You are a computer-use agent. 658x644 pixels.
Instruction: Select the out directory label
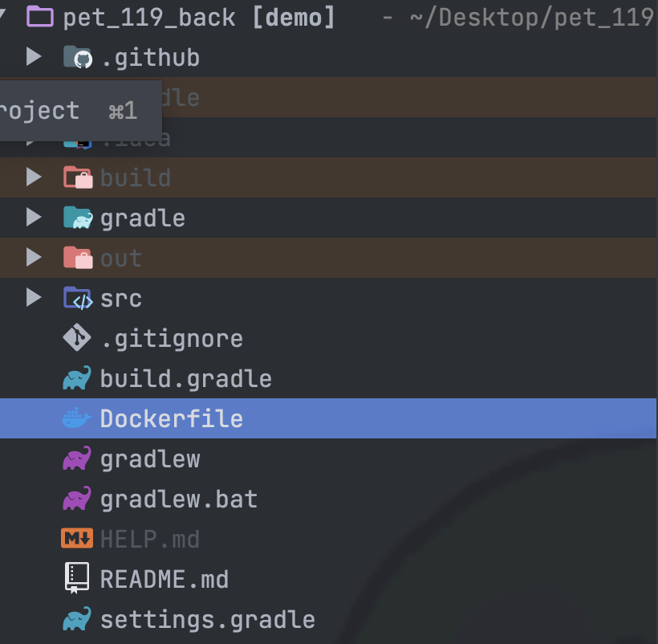(x=121, y=259)
